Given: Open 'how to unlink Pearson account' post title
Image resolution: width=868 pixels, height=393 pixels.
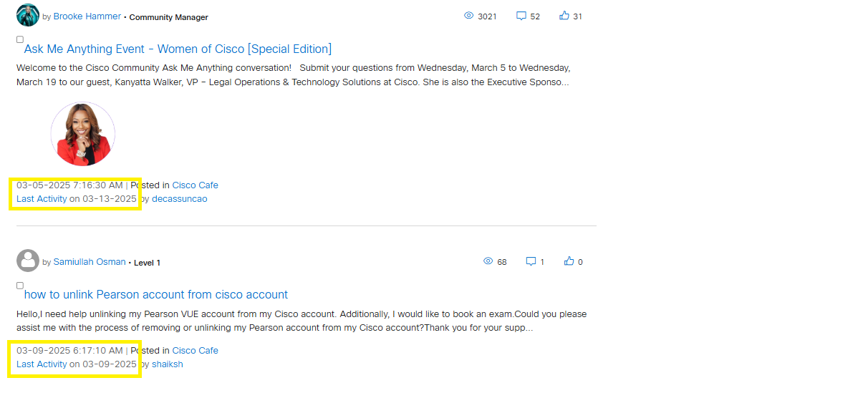Looking at the screenshot, I should click(156, 294).
